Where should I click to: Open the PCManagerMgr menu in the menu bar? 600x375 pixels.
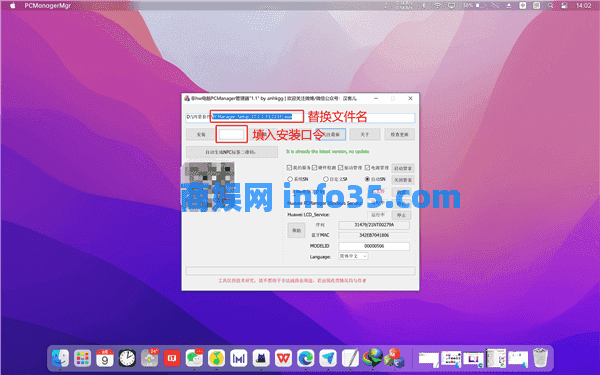click(47, 5)
